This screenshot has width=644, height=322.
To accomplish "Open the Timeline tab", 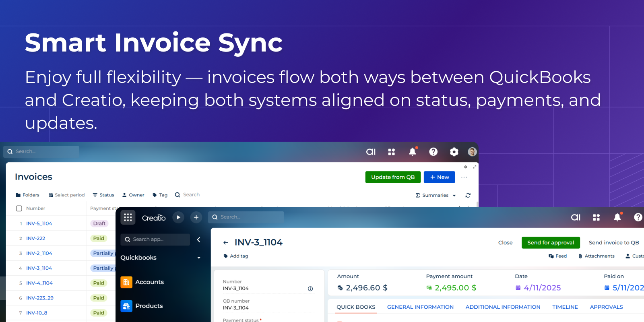I will 565,307.
